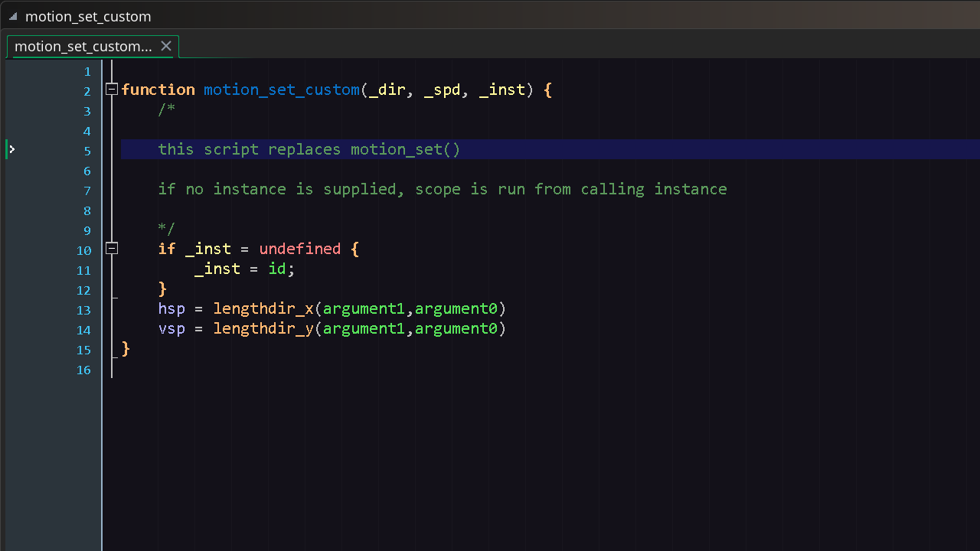Click line number 5 in the gutter

coord(87,149)
